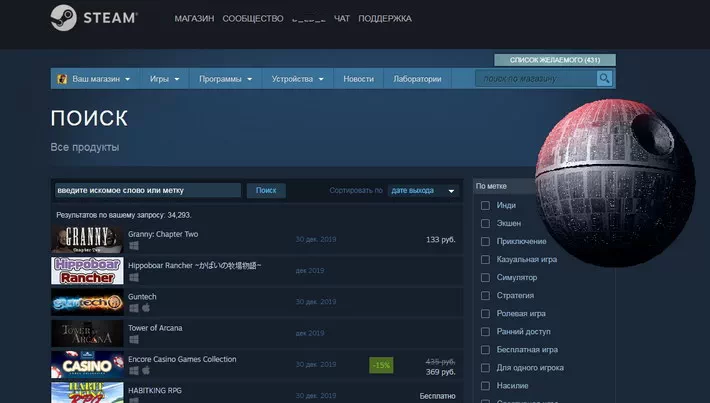
Task: Click the store search magnifier icon
Action: (x=604, y=79)
